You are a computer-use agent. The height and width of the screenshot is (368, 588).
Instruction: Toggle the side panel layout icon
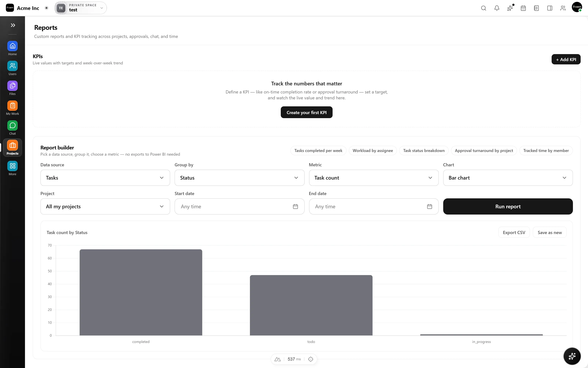550,8
